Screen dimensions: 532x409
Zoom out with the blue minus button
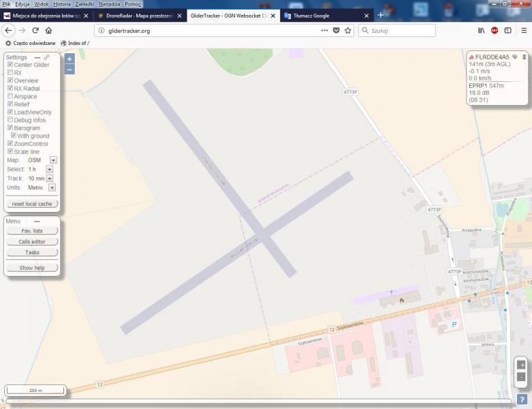69,70
